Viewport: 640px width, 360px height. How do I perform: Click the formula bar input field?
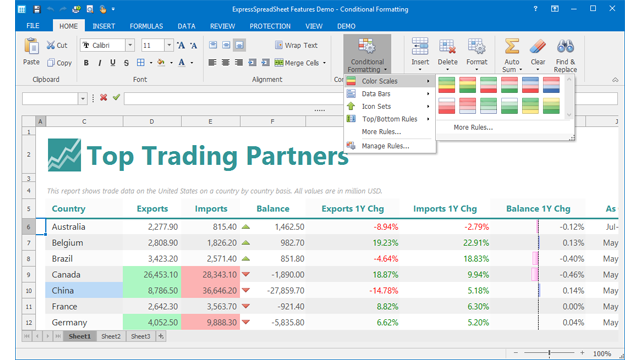click(233, 98)
